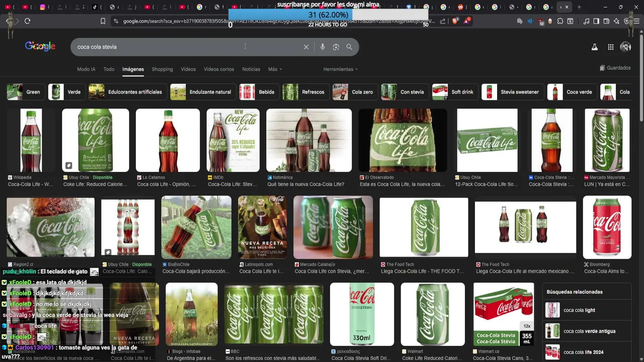Switch to the Todo results tab
This screenshot has width=644, height=362.
109,69
